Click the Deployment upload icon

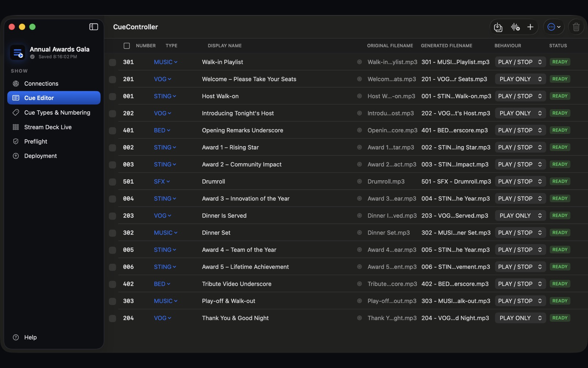tap(16, 156)
